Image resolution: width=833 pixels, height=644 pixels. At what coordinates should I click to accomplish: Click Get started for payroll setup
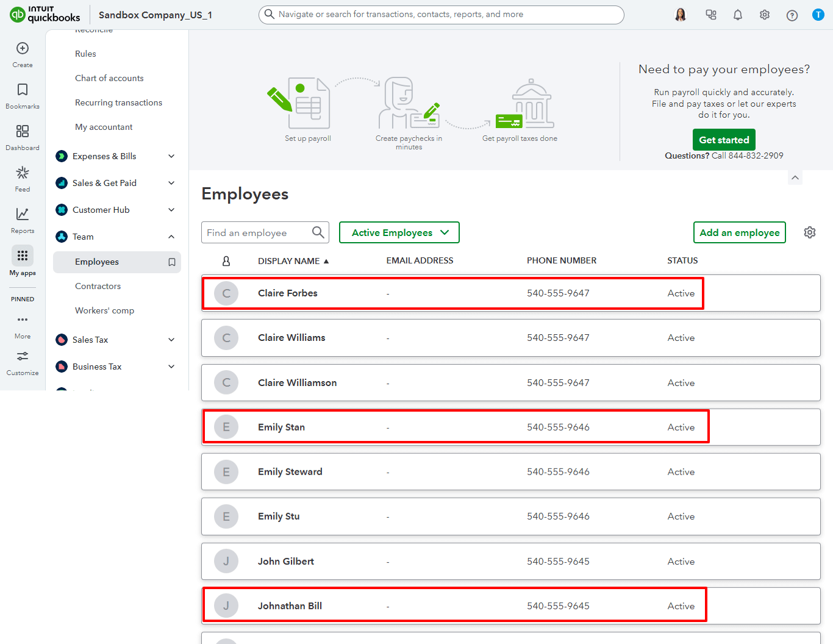(724, 140)
